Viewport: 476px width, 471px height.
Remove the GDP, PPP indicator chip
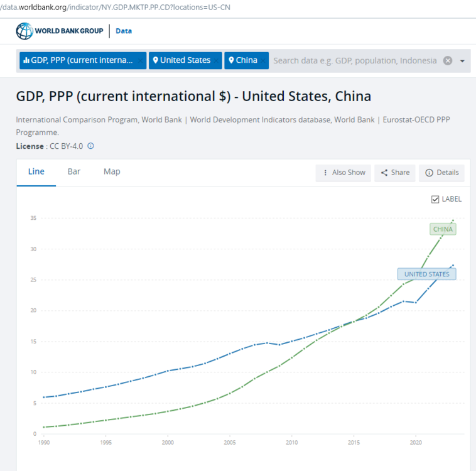pos(140,61)
